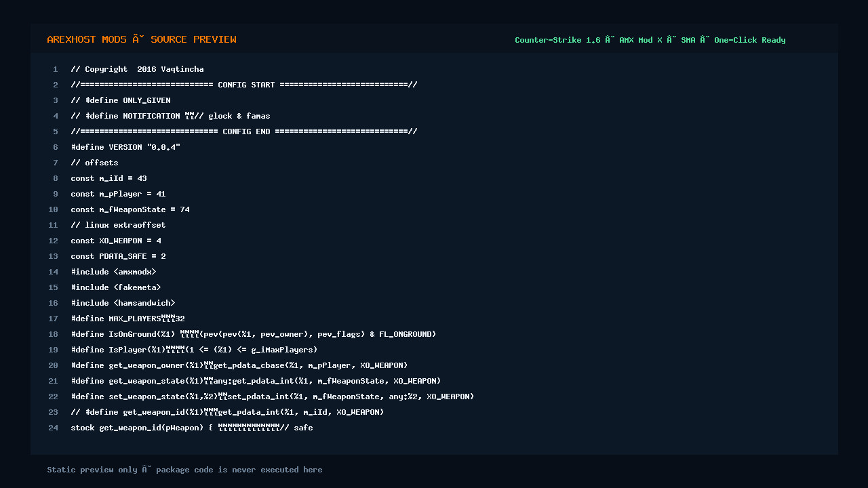868x488 pixels.
Task: Click the "#define get_weapon_state(%1)" macro line
Action: pyautogui.click(x=256, y=381)
